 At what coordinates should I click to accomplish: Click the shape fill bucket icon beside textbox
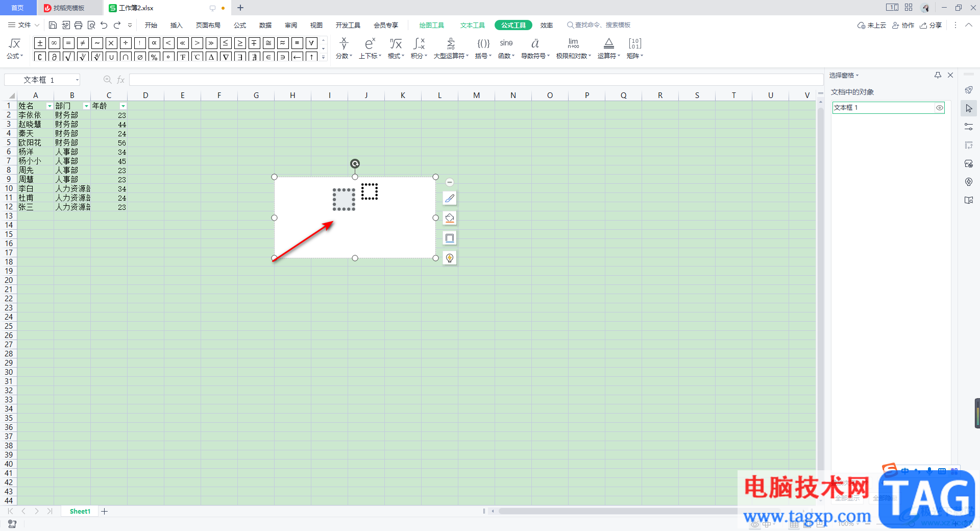tap(450, 218)
